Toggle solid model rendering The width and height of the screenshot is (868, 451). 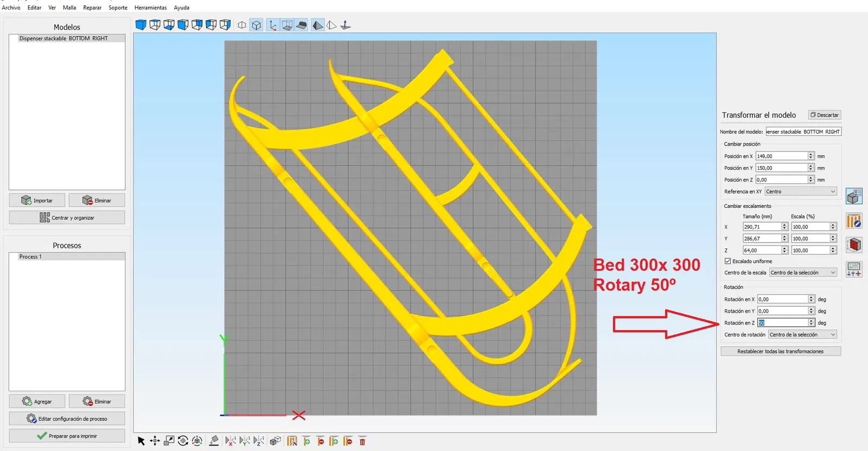click(x=318, y=25)
